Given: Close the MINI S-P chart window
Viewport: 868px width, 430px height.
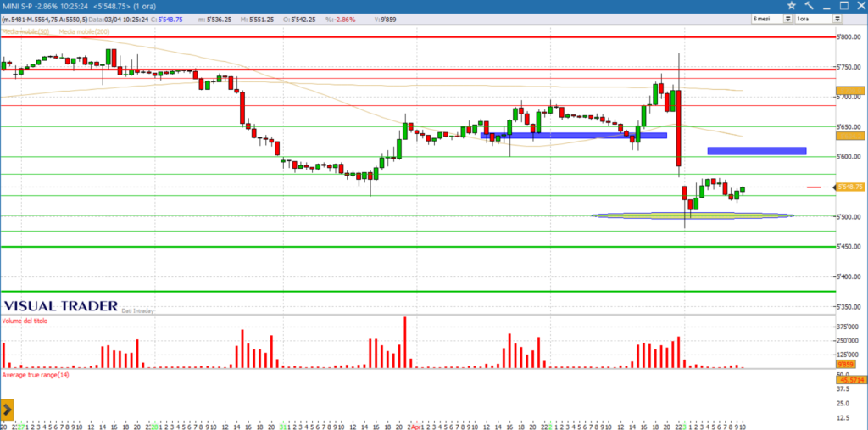Looking at the screenshot, I should pyautogui.click(x=860, y=6).
